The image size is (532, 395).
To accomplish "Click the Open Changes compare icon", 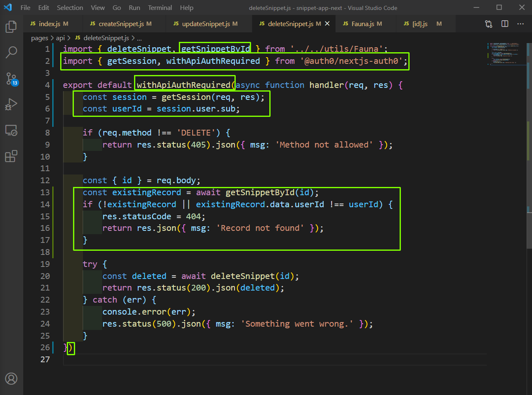I will click(x=489, y=24).
